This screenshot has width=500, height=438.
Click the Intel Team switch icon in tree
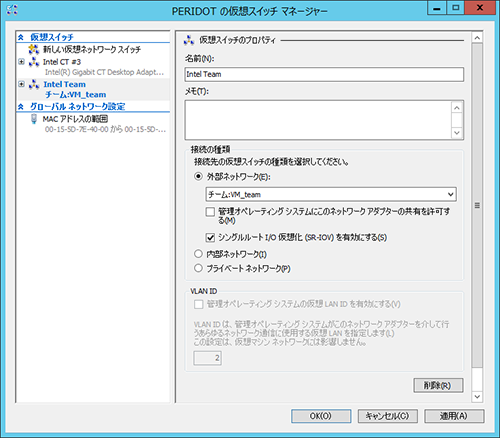click(x=34, y=84)
